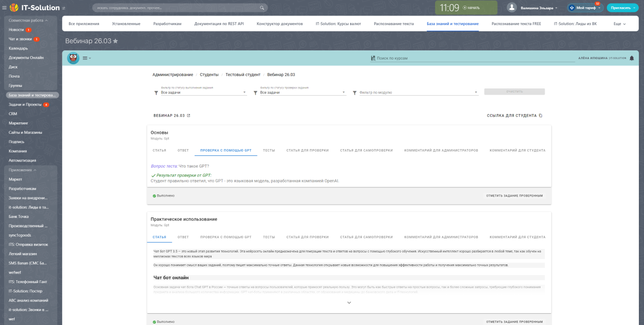The height and width of the screenshot is (325, 644).
Task: Click the user profile avatar in header
Action: point(512,8)
